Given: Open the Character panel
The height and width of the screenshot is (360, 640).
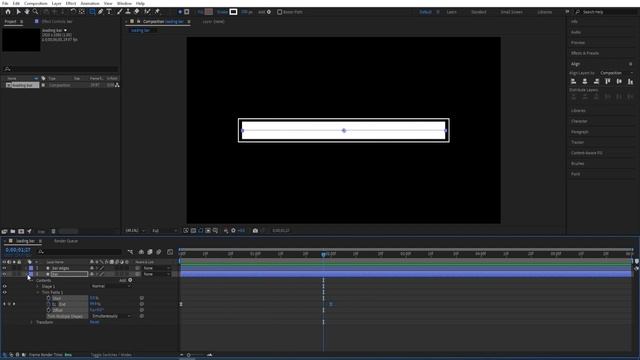Looking at the screenshot, I should pyautogui.click(x=579, y=121).
